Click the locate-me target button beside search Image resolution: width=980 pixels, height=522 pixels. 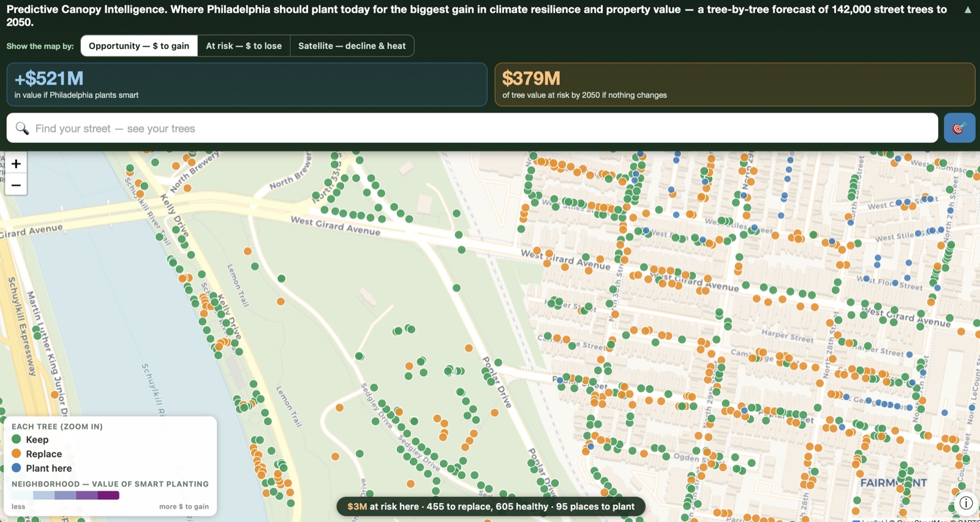[959, 128]
